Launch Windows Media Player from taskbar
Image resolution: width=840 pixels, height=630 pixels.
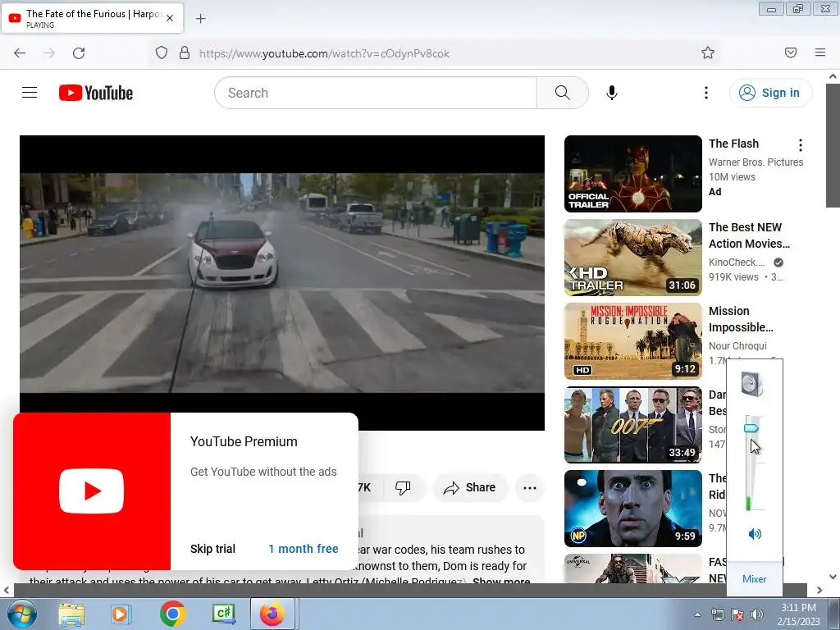pos(121,614)
